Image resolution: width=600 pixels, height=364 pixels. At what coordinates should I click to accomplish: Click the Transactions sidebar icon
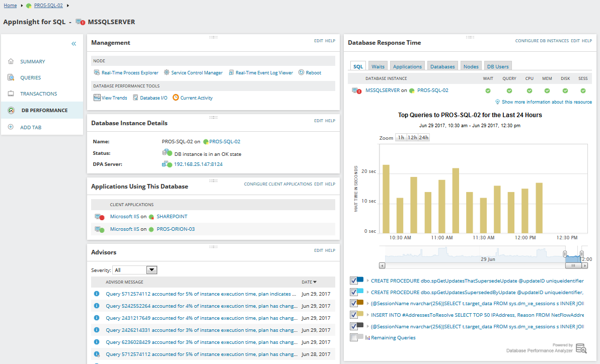pos(11,94)
